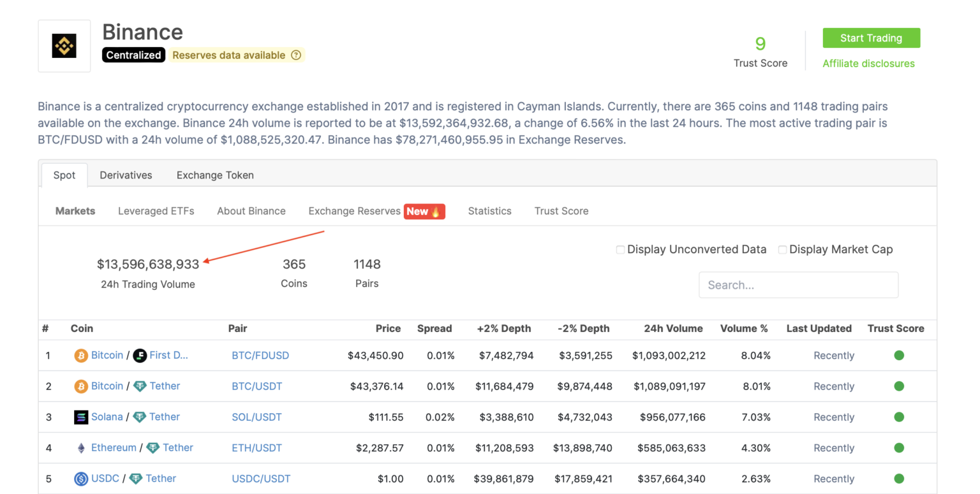Focus the market Search input field
This screenshot has width=980, height=494.
(x=798, y=285)
